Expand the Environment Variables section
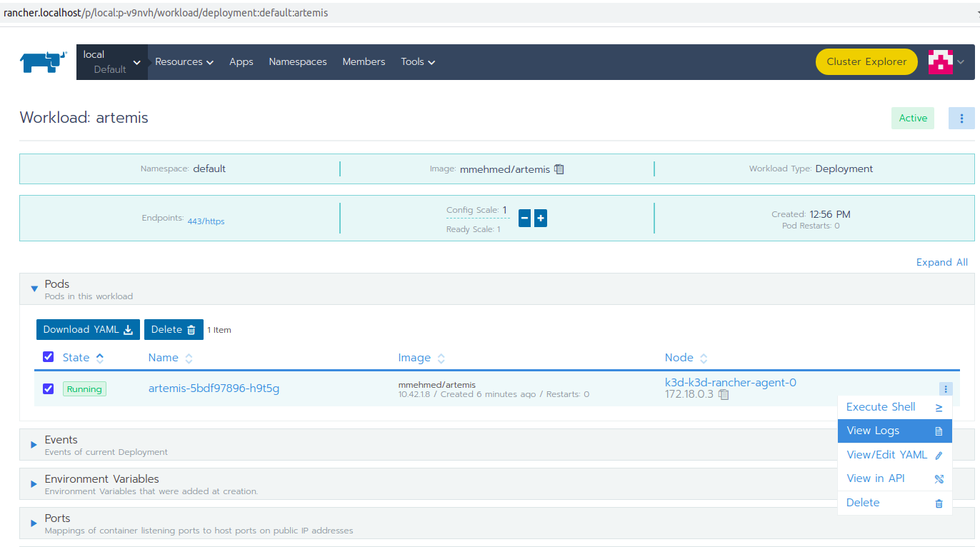The width and height of the screenshot is (980, 547). [x=34, y=483]
